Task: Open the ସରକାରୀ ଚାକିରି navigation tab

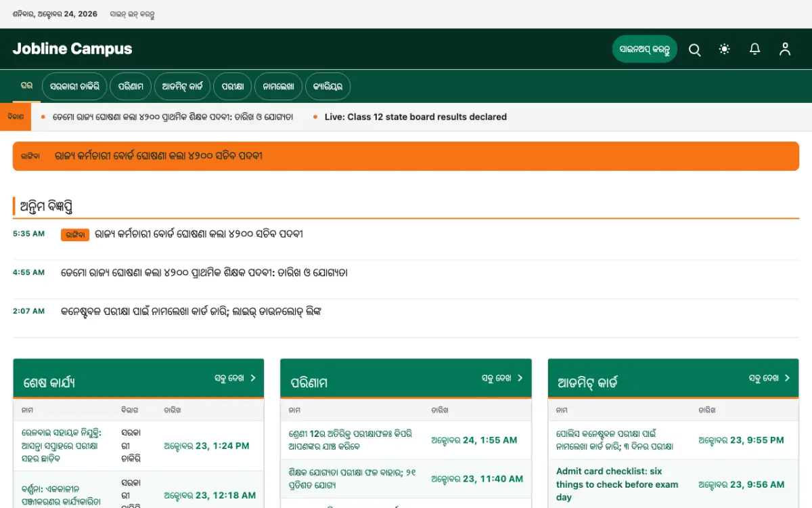Action: [x=74, y=87]
